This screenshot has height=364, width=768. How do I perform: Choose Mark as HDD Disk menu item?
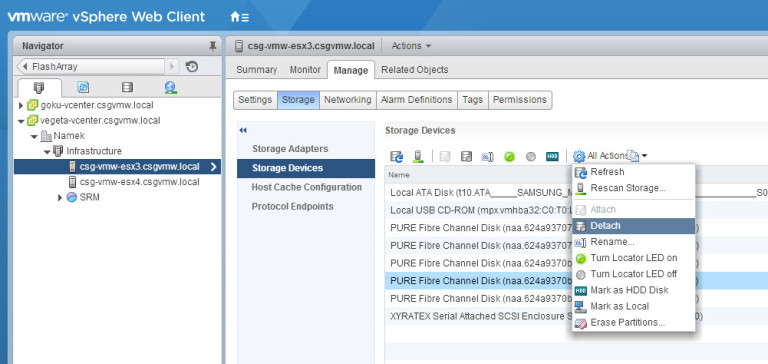tap(633, 291)
